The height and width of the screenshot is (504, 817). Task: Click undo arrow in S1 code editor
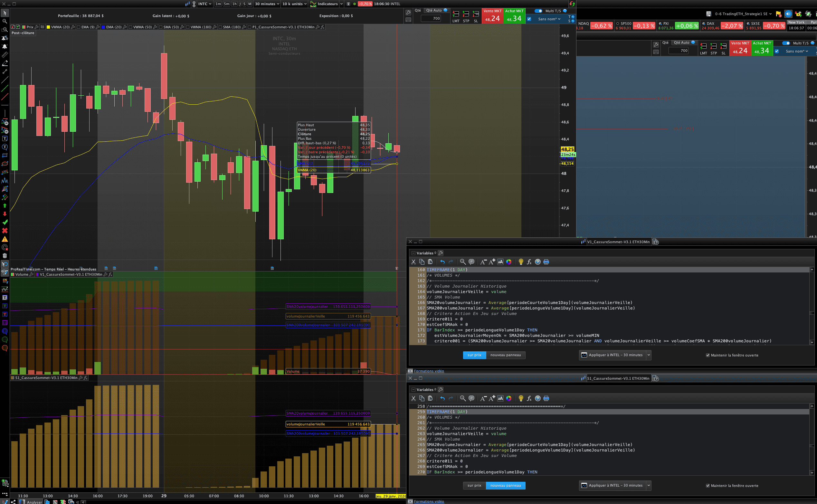442,398
